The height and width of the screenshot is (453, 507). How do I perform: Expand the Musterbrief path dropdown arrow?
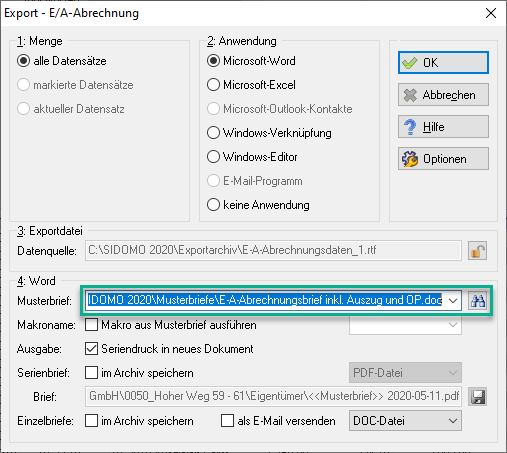[453, 301]
